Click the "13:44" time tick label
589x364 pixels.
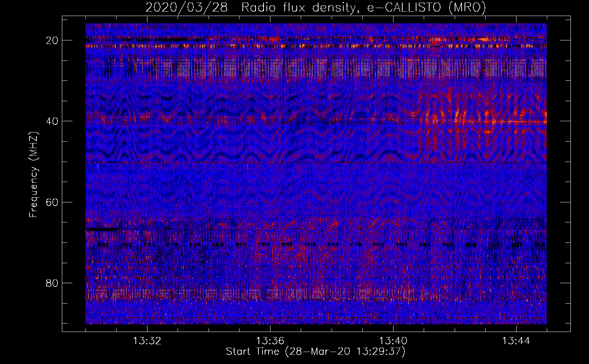pyautogui.click(x=516, y=341)
